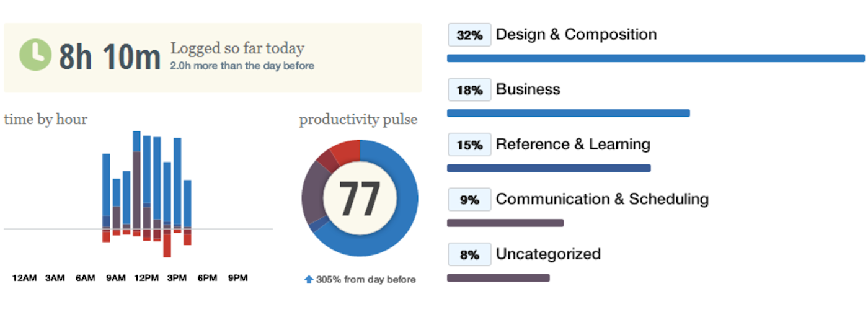Select the Uncategorized category

tap(548, 254)
